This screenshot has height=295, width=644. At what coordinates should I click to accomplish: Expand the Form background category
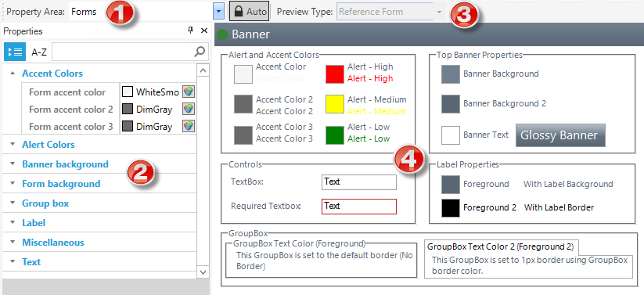point(13,184)
